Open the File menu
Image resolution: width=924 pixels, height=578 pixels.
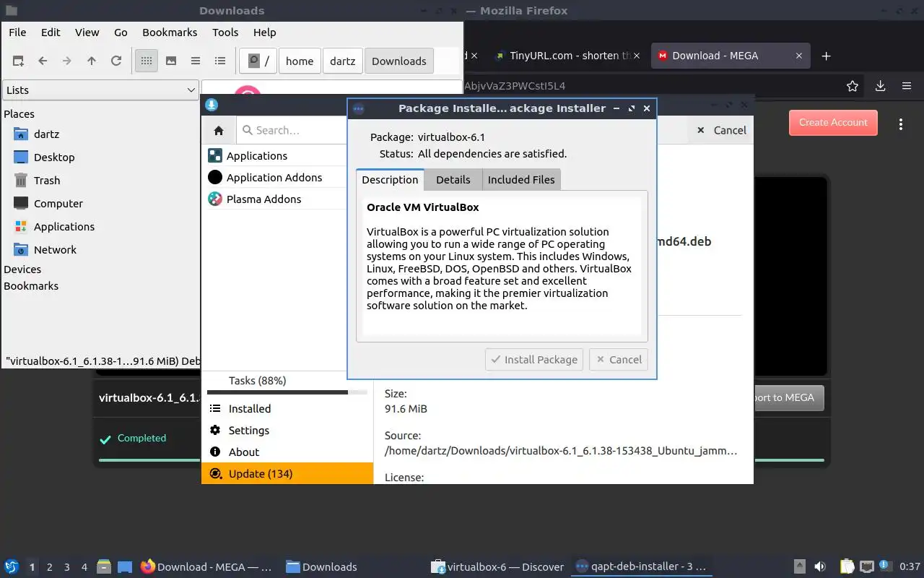point(17,33)
